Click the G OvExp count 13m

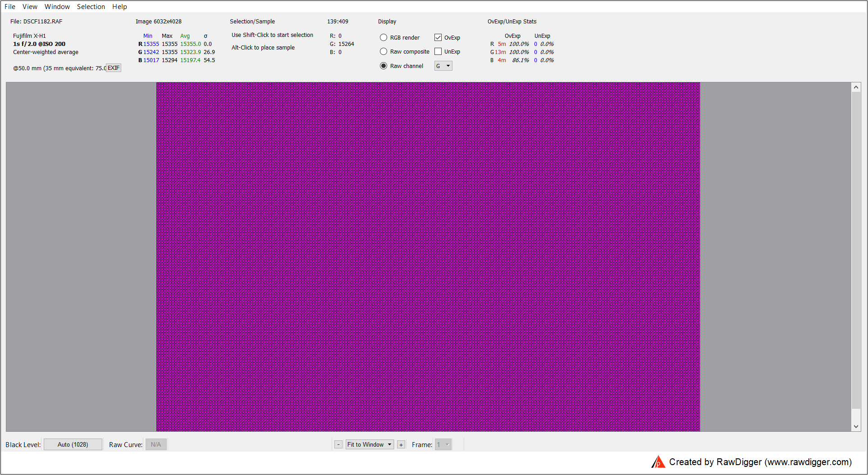(500, 52)
